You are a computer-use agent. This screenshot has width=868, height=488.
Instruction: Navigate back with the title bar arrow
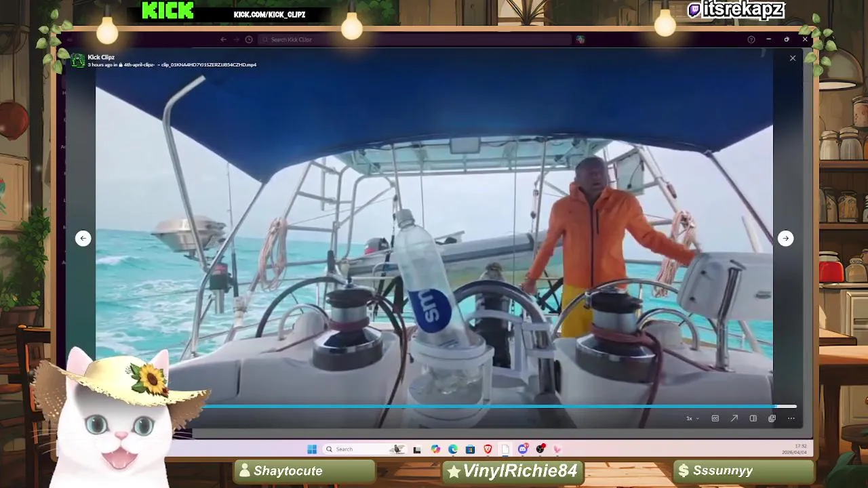point(223,39)
